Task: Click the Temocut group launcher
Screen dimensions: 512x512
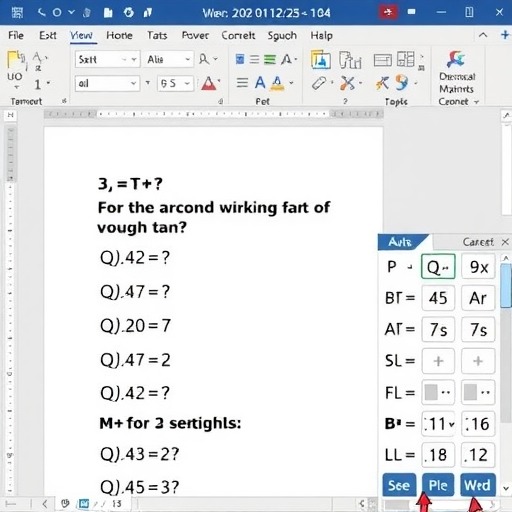Action: [x=64, y=101]
